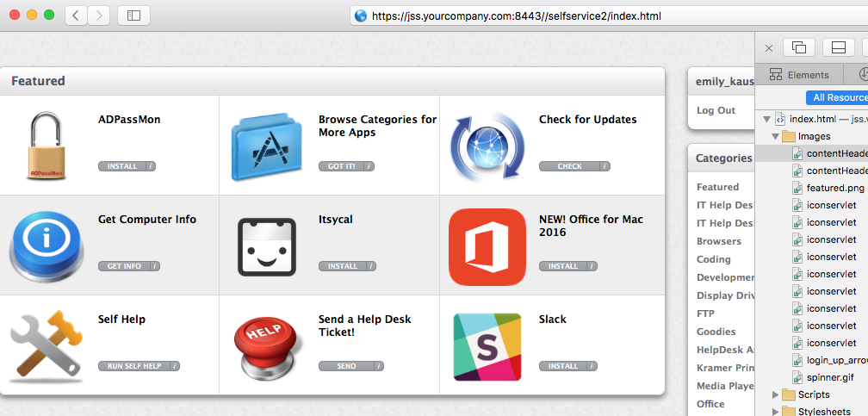Click the Browse Categories blue folder icon
Image resolution: width=868 pixels, height=416 pixels.
(267, 146)
